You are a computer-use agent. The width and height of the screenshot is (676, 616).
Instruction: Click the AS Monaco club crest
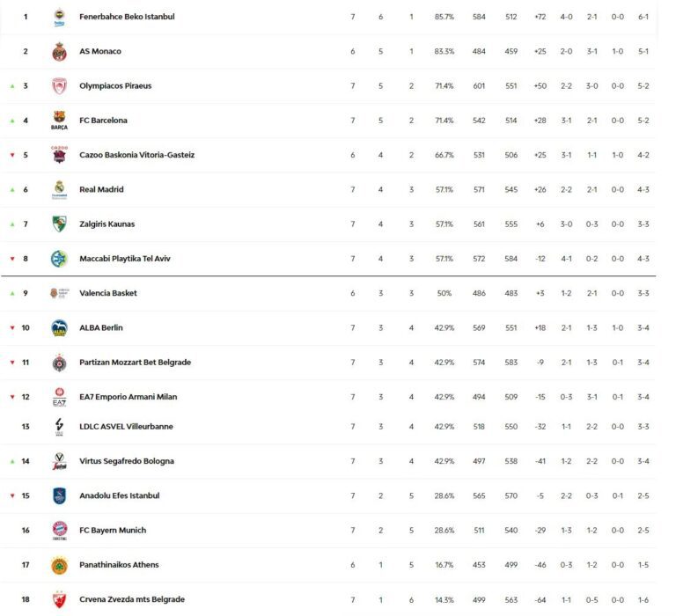coord(59,51)
